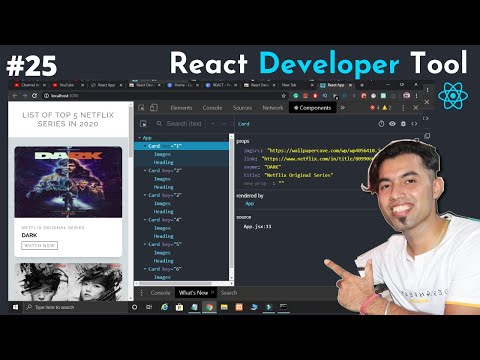
Task: Open Microsoft Store from the taskbar
Action: [x=179, y=307]
